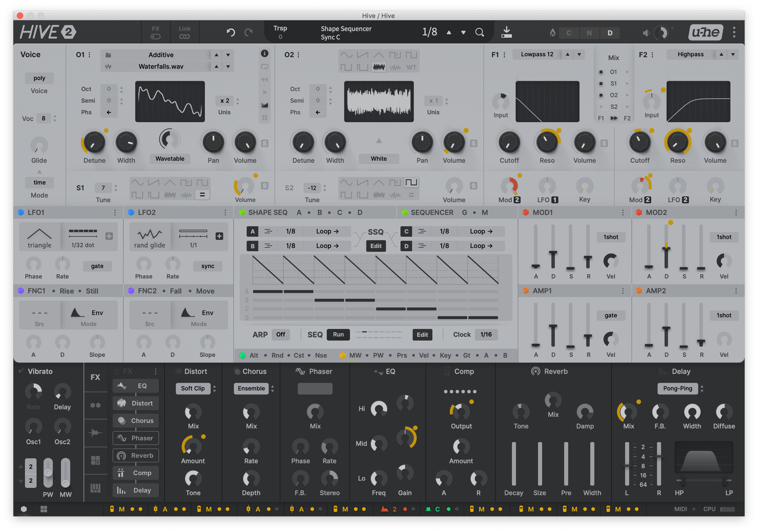Open the Pong-Ping delay mode dropdown
The height and width of the screenshot is (532, 758).
(x=677, y=388)
